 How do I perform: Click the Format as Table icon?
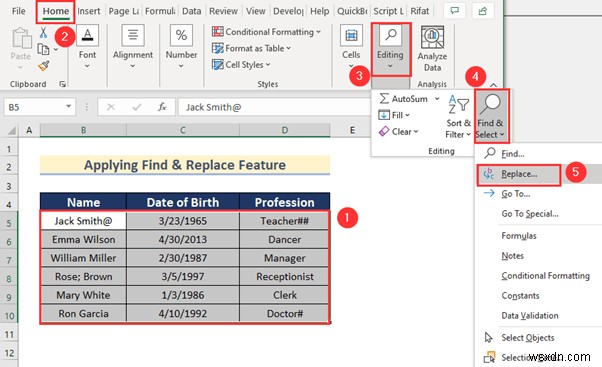tap(218, 48)
